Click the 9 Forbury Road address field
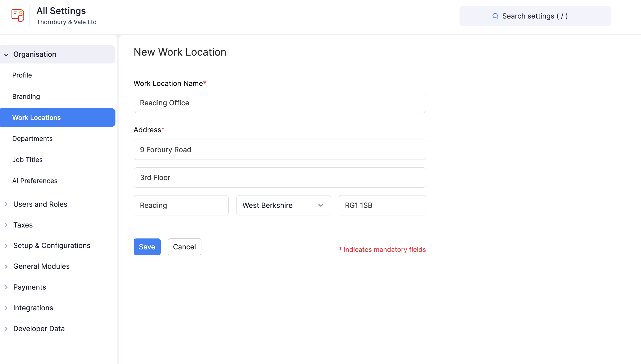The width and height of the screenshot is (641, 364). (280, 150)
